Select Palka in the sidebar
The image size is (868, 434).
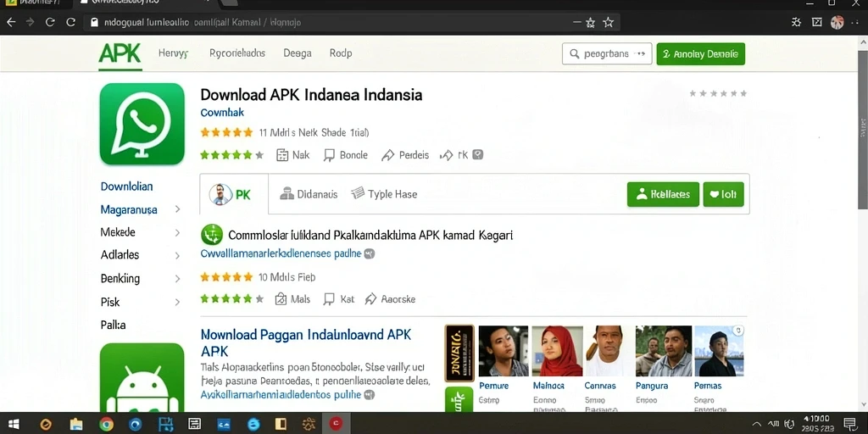click(113, 325)
